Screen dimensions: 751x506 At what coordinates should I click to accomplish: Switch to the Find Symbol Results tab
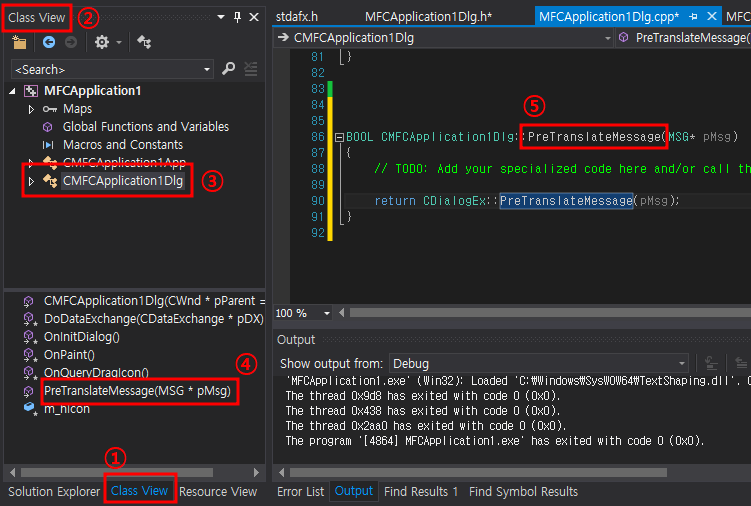(523, 492)
